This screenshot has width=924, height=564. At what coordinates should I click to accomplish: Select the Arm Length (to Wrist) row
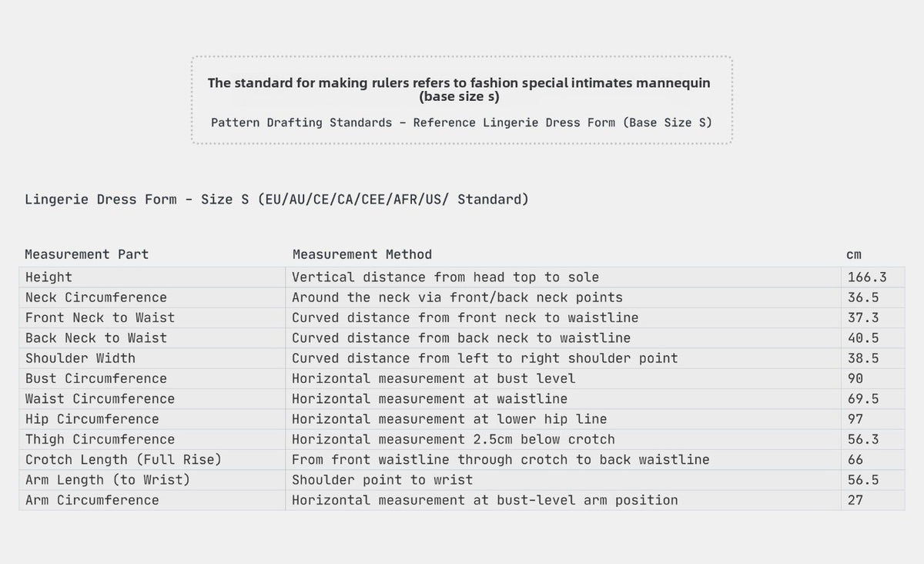click(x=462, y=480)
